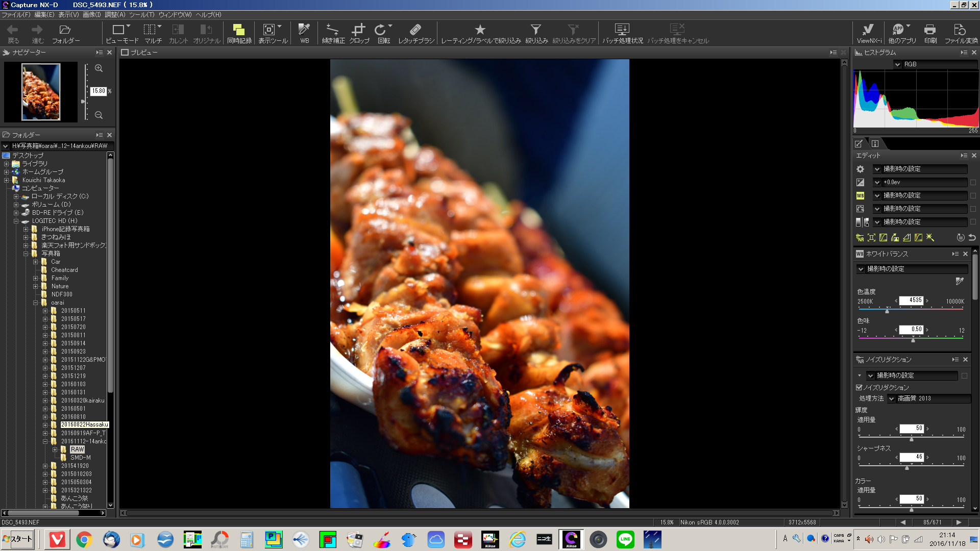Screen dimensions: 980x551
Task: Toggle the checkbox beside +0.0ev exposure
Action: pyautogui.click(x=973, y=183)
